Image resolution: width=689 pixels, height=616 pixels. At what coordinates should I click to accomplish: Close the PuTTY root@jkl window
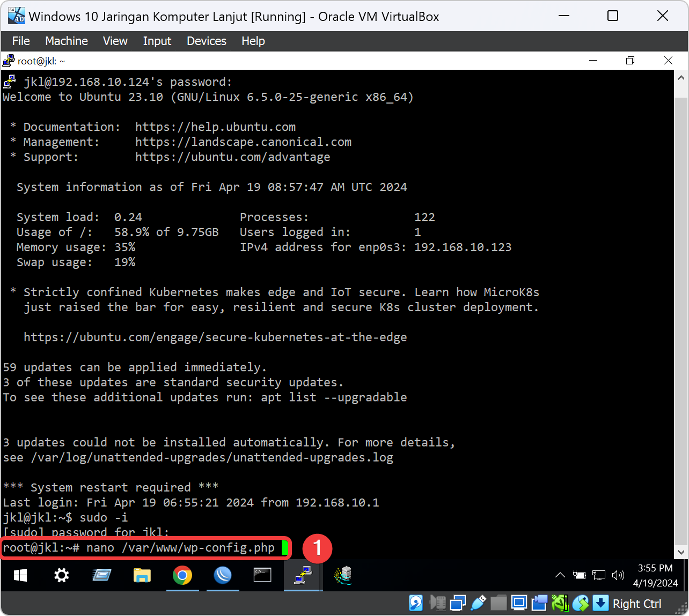click(x=668, y=61)
